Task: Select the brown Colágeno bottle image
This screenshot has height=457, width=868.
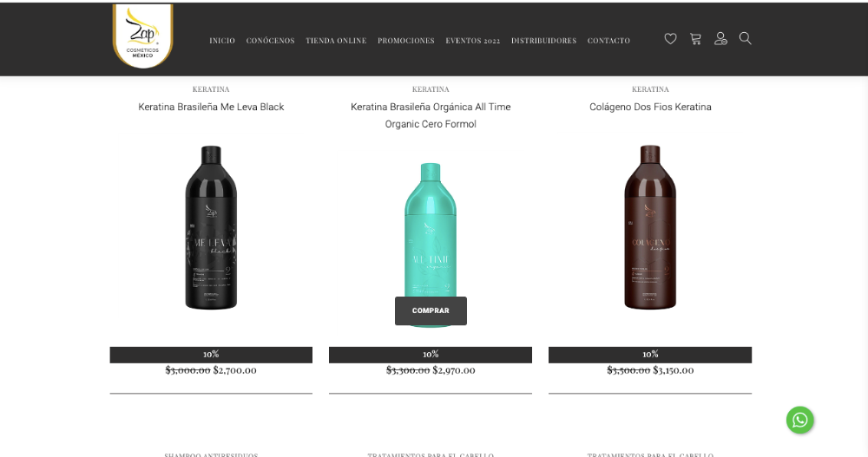Action: [x=650, y=227]
